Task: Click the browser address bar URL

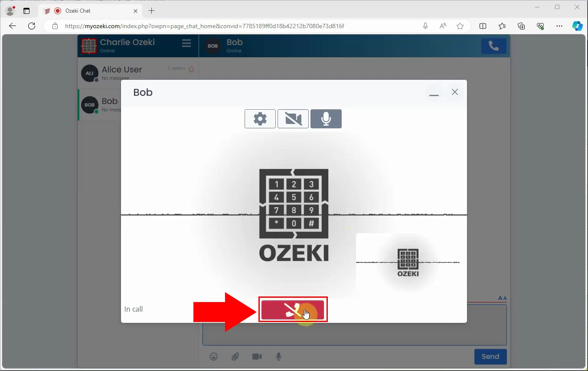Action: tap(205, 26)
